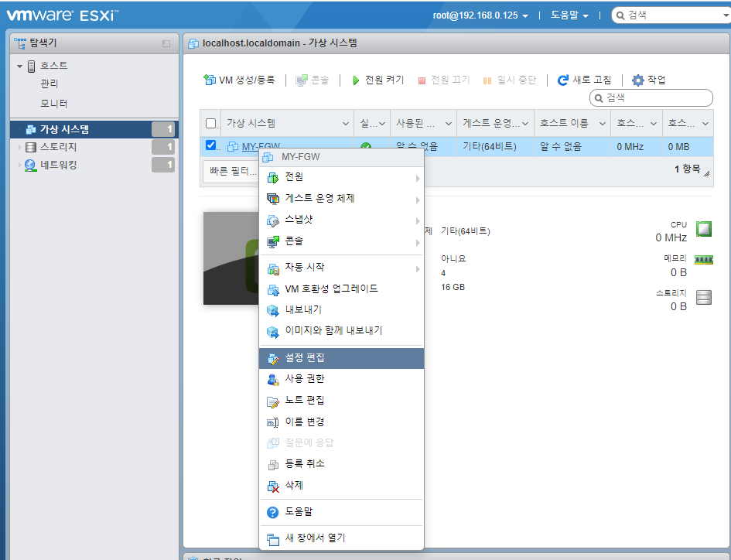Click the 도움말 question mark icon
The image size is (731, 560).
click(x=273, y=513)
